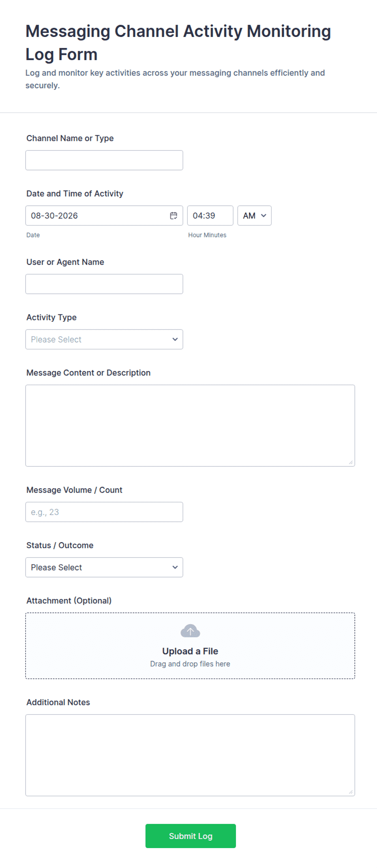Click the cloud upload icon
377x868 pixels.
click(190, 631)
